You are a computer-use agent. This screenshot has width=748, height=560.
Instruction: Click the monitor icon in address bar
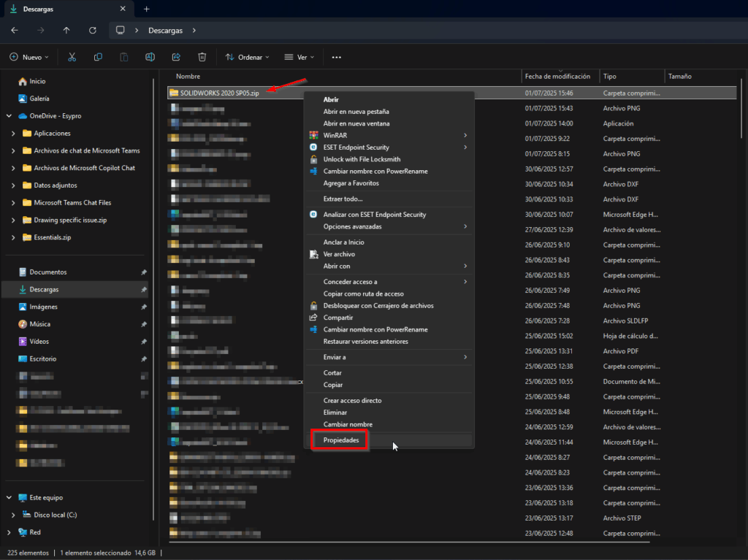[x=121, y=30]
